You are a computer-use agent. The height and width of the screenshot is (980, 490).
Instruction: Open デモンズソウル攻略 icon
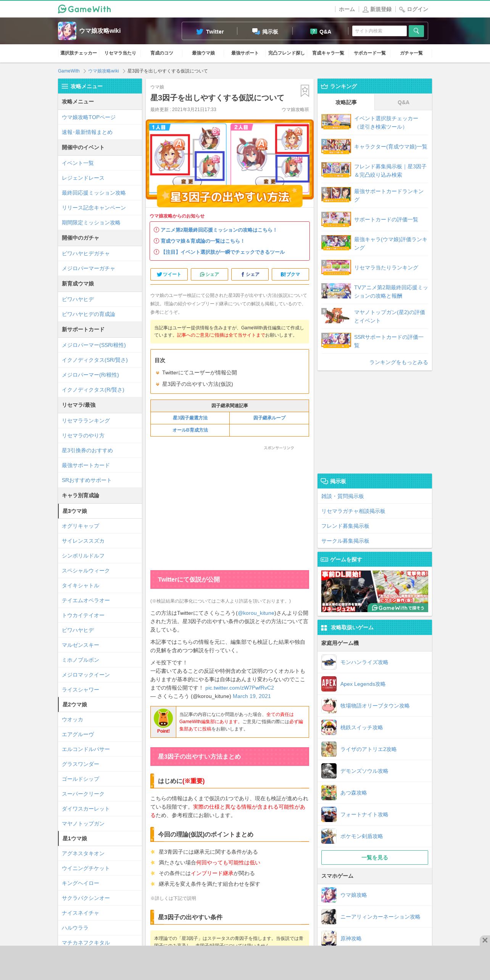point(329,771)
